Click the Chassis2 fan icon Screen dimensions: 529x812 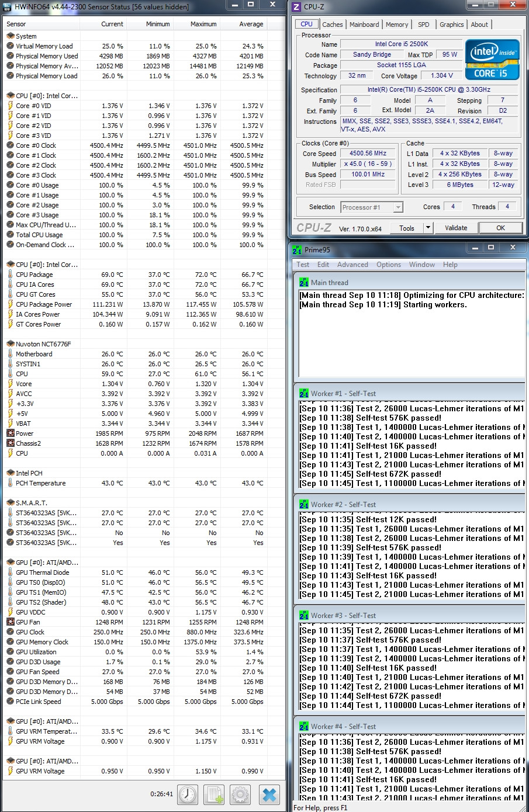[x=10, y=443]
